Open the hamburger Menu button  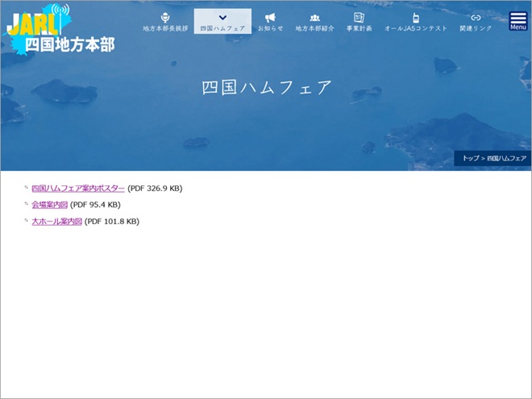click(518, 21)
